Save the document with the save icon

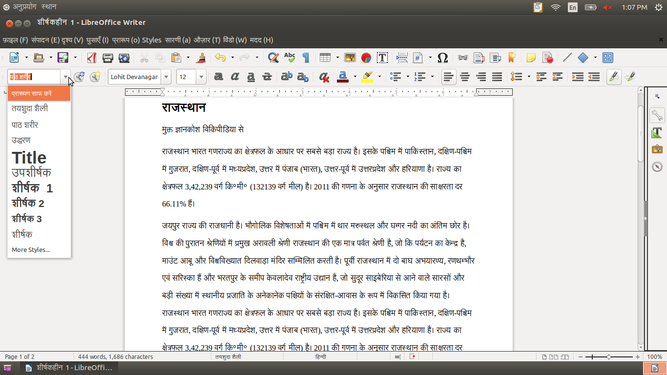[x=63, y=57]
